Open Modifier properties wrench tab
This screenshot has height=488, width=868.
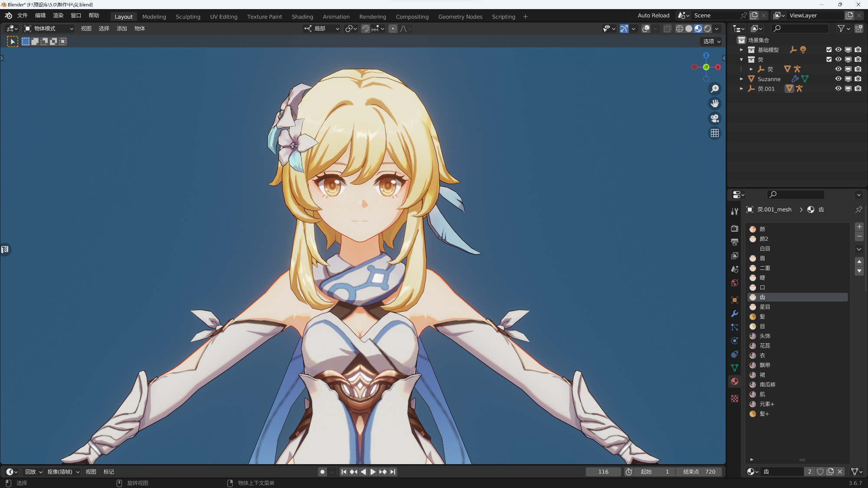point(734,314)
